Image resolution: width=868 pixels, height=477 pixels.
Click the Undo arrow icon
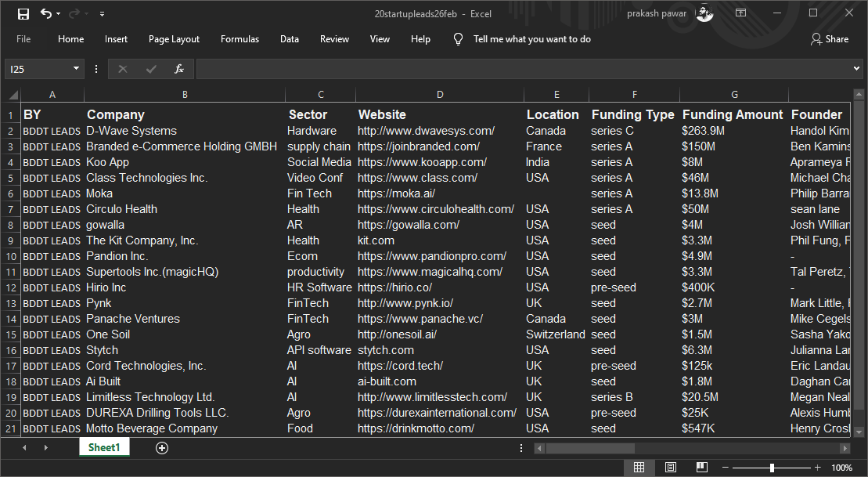click(x=46, y=13)
